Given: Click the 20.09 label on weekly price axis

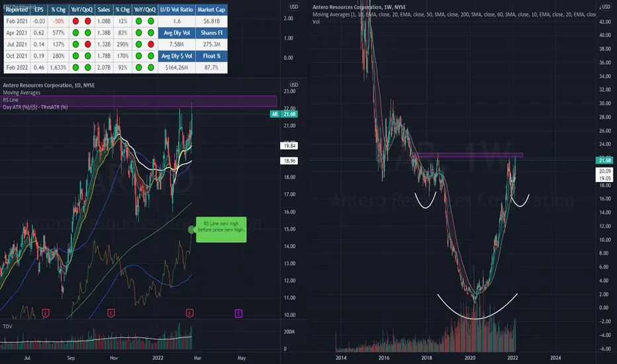Looking at the screenshot, I should click(x=604, y=171).
